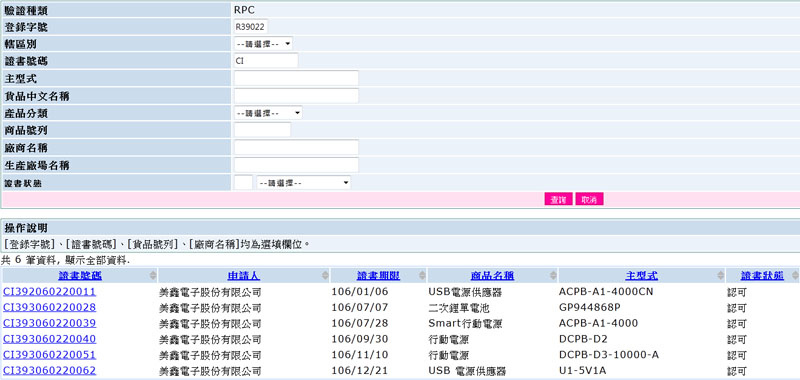Image resolution: width=800 pixels, height=380 pixels.
Task: Sort results by 證書狀態 header link
Action: 762,276
